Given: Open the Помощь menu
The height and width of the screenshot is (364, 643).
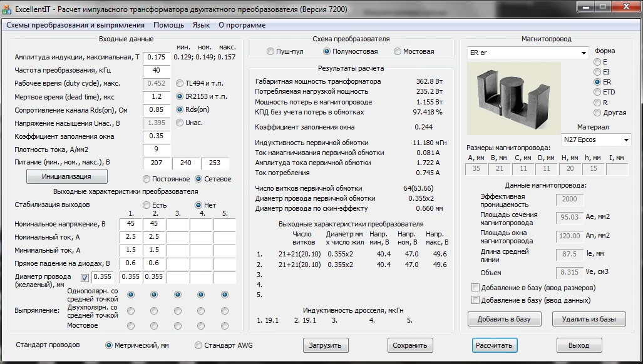Looking at the screenshot, I should tap(168, 25).
